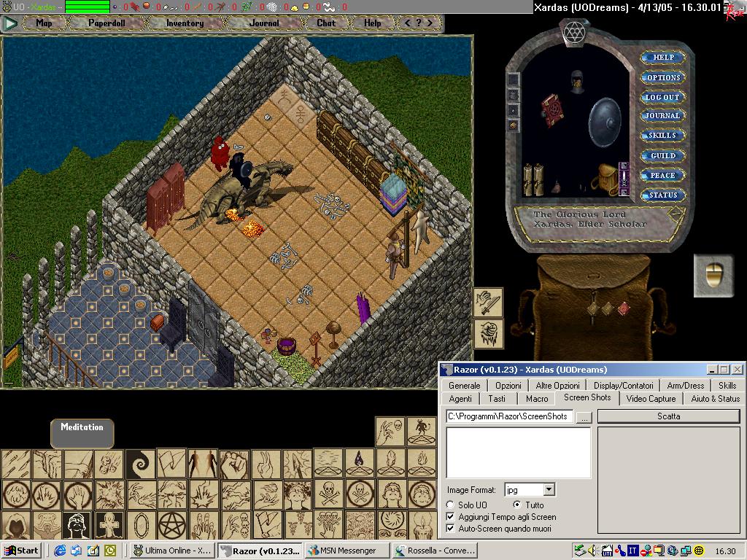Click the two human figures spell icon
The image size is (747, 560).
203,463
